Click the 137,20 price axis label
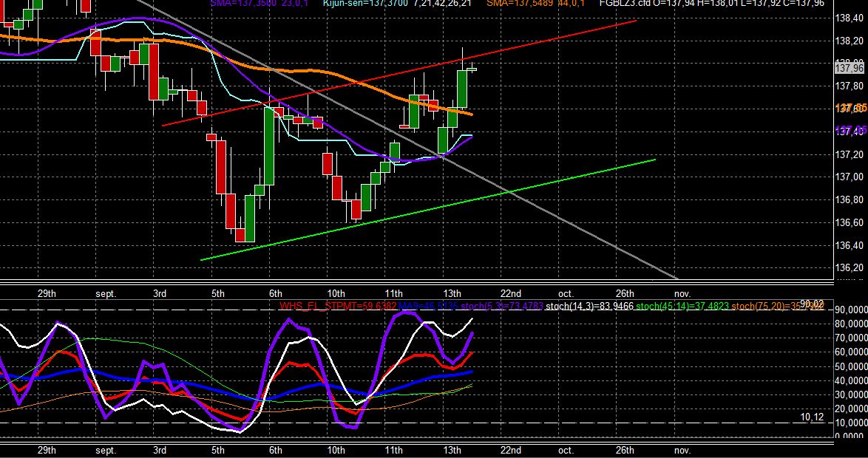Viewport: 868px width, 458px height. point(849,154)
